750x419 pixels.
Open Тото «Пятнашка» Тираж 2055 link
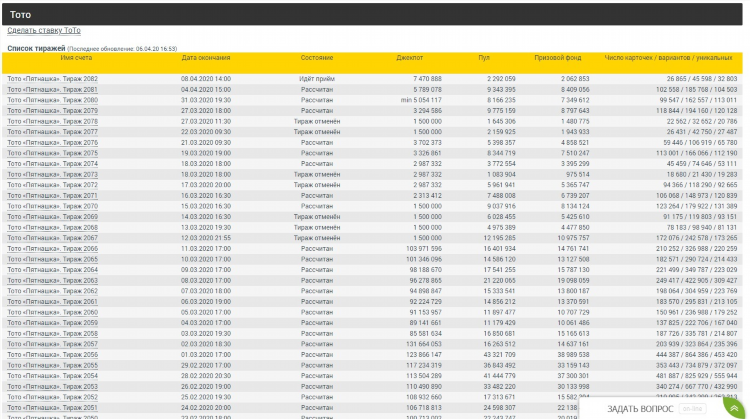[53, 365]
